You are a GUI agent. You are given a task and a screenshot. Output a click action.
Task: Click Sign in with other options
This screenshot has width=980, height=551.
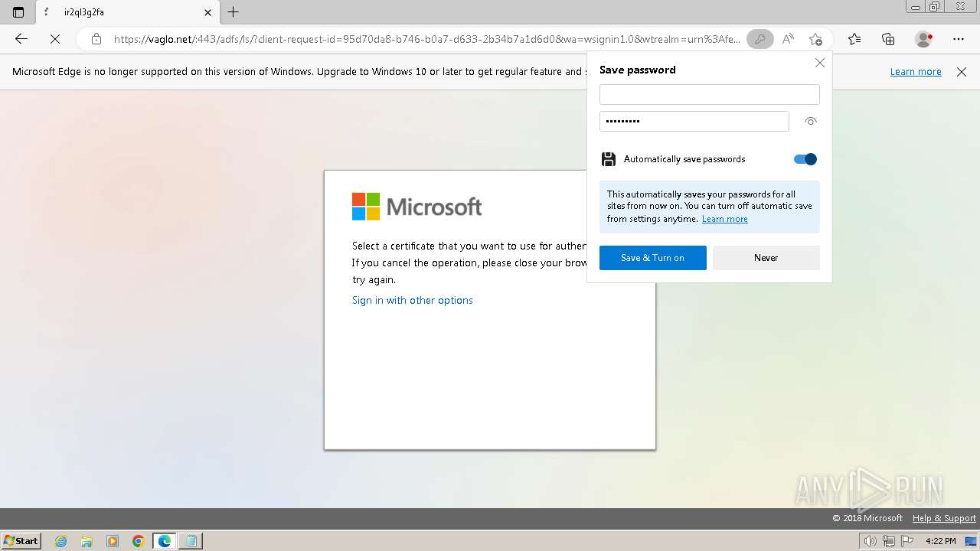[x=413, y=300]
